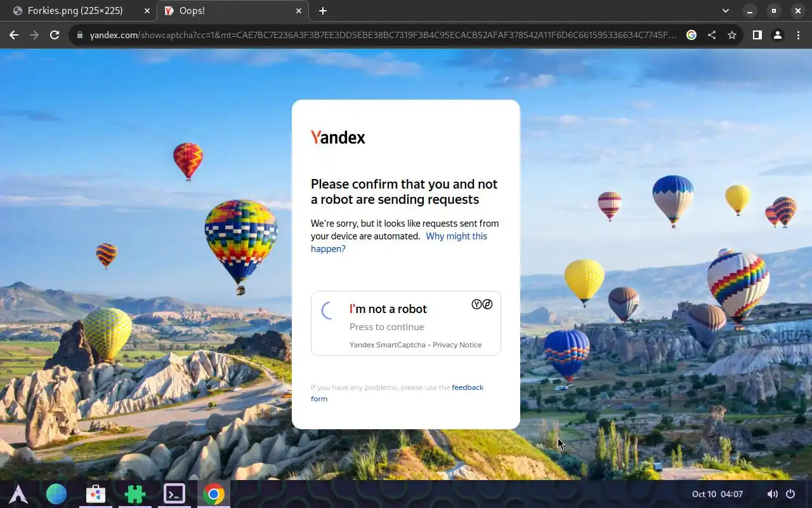Click the Yandex logo
The width and height of the screenshot is (812, 508).
(338, 137)
